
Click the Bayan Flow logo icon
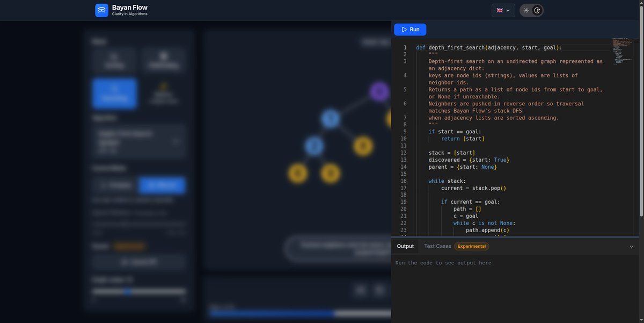tap(102, 10)
